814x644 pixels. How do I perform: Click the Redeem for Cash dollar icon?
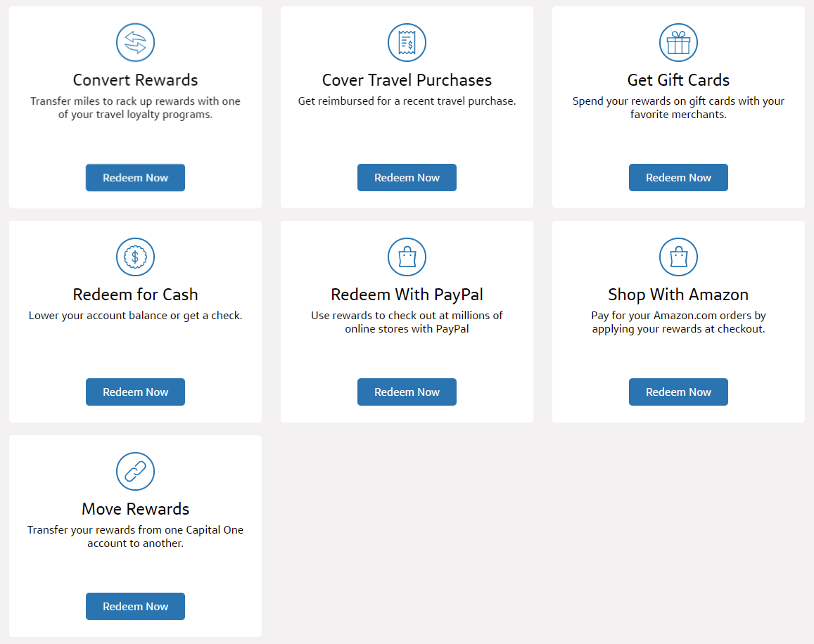click(x=136, y=257)
